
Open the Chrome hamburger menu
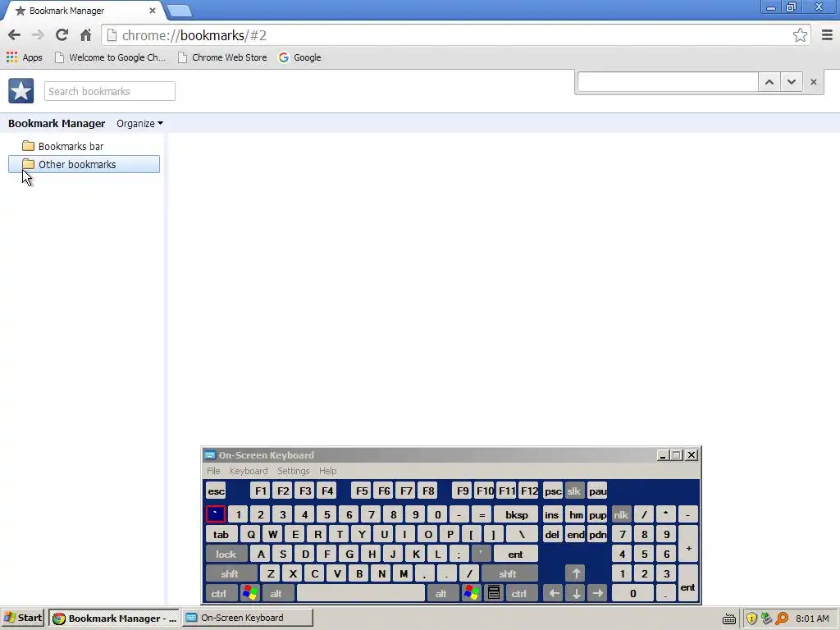point(827,35)
